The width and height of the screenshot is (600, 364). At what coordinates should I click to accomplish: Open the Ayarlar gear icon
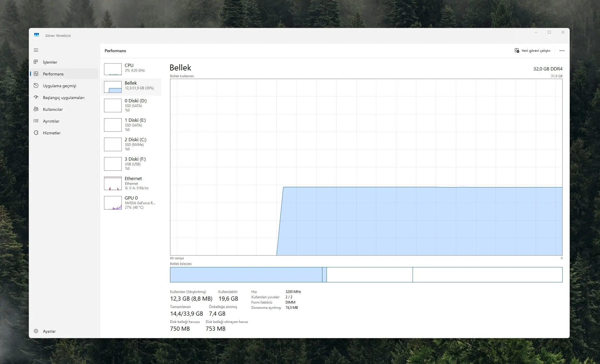pyautogui.click(x=36, y=331)
